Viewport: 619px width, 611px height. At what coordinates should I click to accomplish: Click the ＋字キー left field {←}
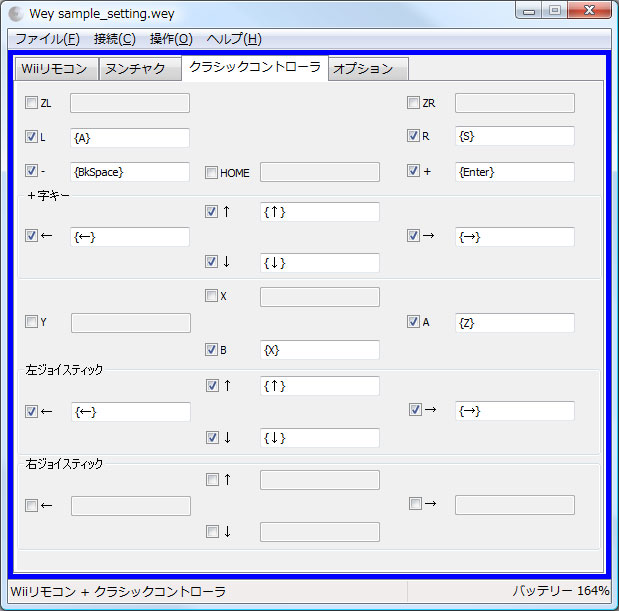click(130, 237)
